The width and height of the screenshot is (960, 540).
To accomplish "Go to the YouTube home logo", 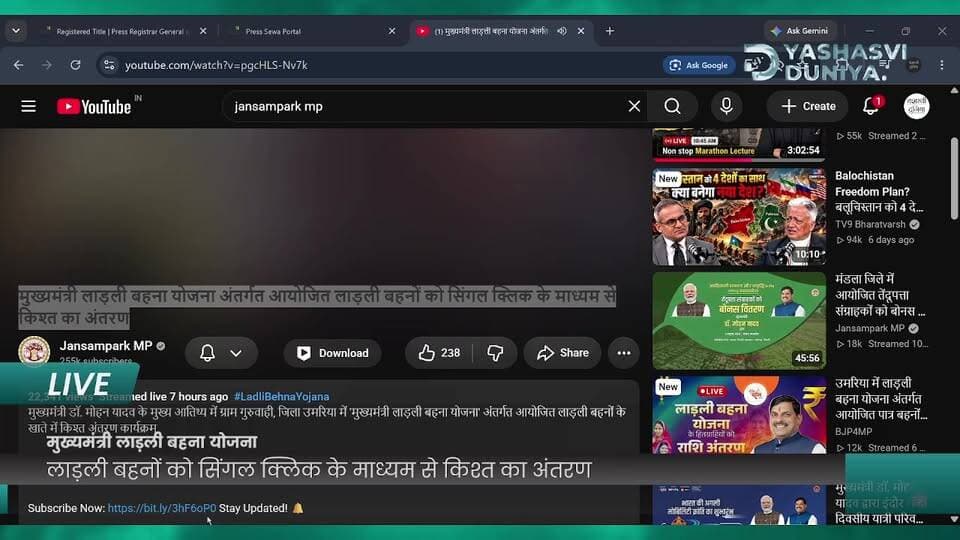I will pos(94,107).
